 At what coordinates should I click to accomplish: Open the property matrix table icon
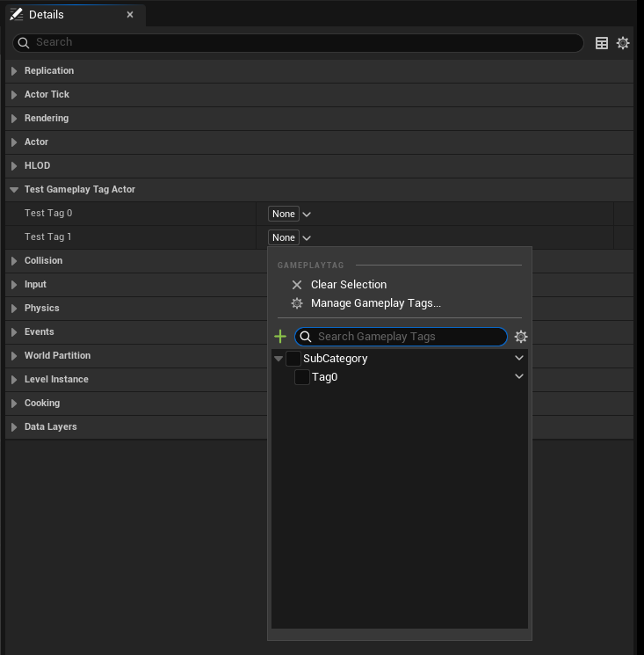pyautogui.click(x=602, y=43)
